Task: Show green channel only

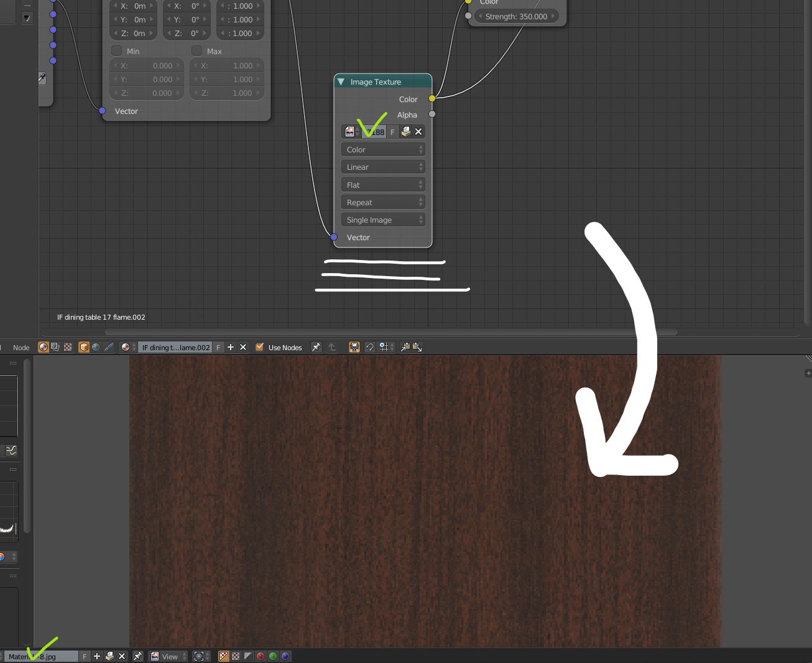Action: [x=272, y=656]
